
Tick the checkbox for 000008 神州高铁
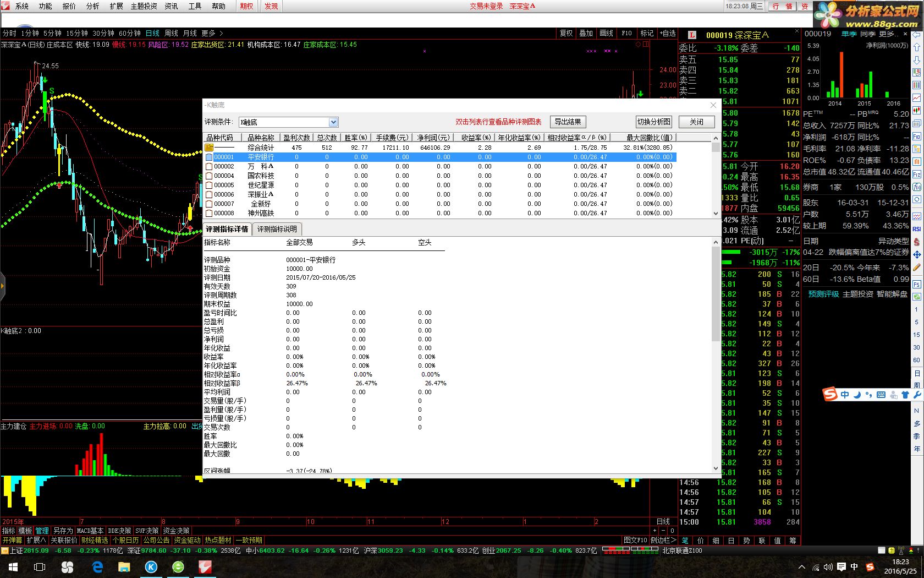pos(209,213)
